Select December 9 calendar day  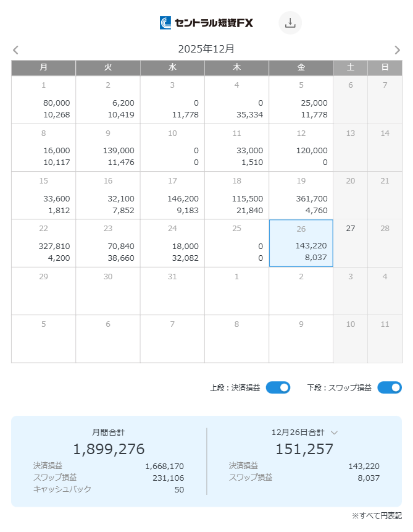108,148
